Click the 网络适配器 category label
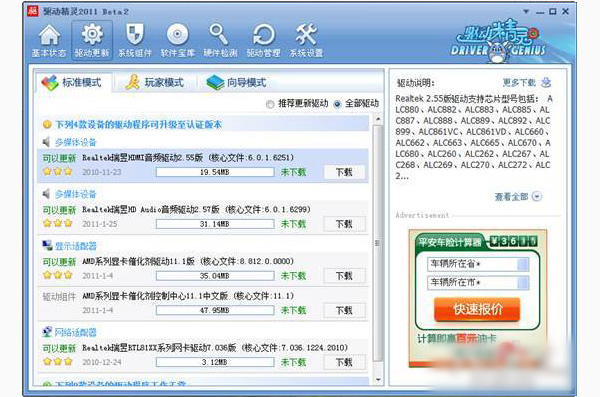Screen dimensions: 600x397 75,332
